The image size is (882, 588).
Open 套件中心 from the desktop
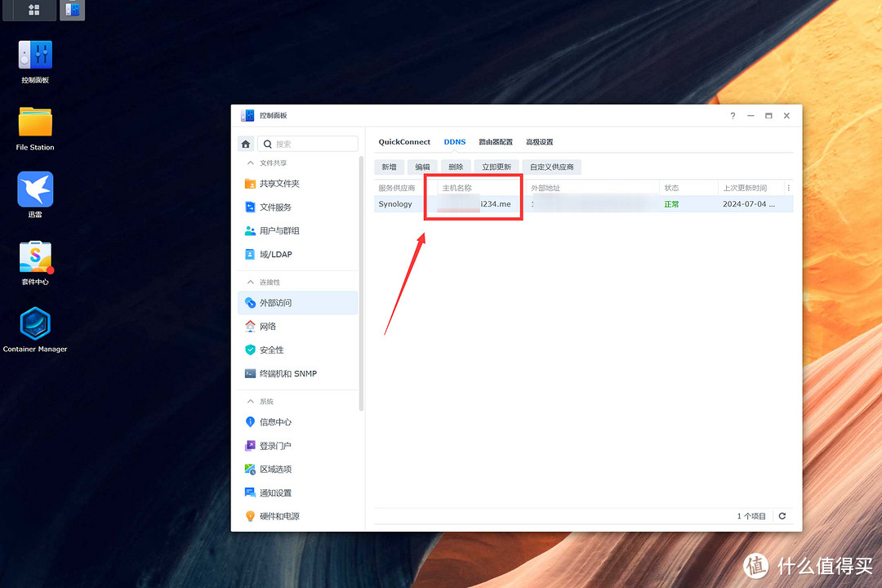coord(33,256)
